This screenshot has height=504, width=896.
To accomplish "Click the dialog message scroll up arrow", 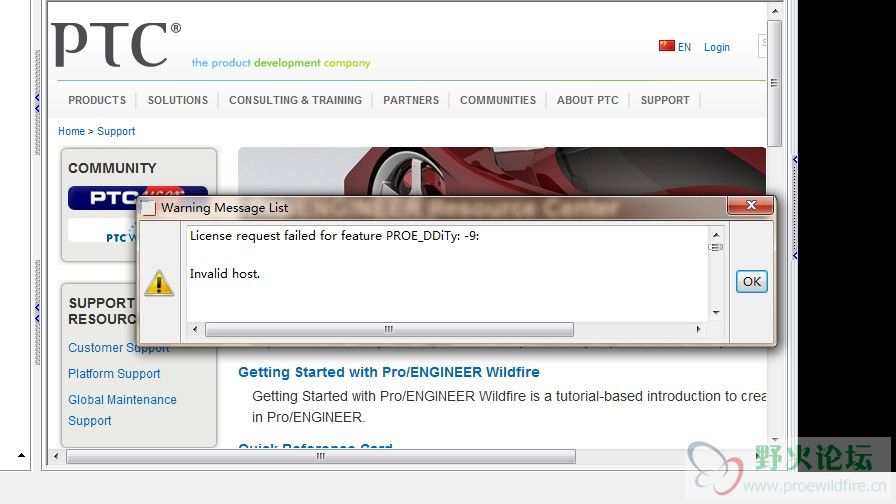I will point(715,234).
